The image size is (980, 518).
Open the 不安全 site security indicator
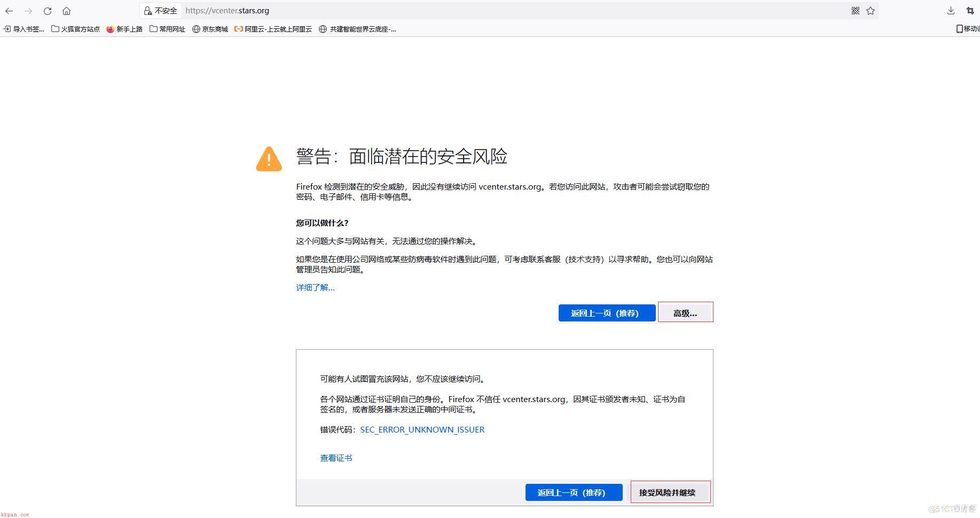pyautogui.click(x=160, y=11)
